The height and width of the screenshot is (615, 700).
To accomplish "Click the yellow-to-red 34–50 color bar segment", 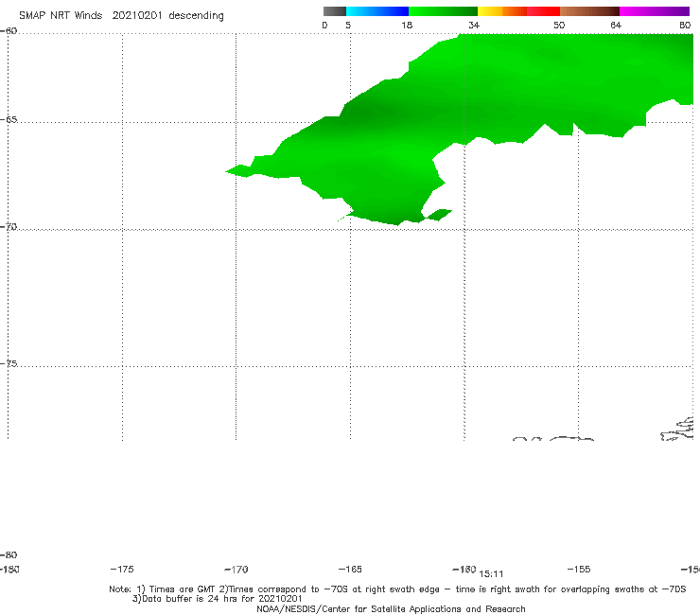I will [518, 11].
